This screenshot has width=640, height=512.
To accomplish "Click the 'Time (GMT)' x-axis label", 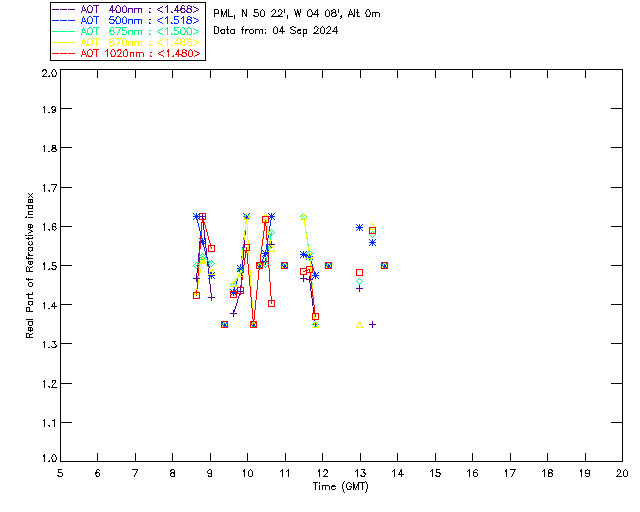I will pos(340,487).
